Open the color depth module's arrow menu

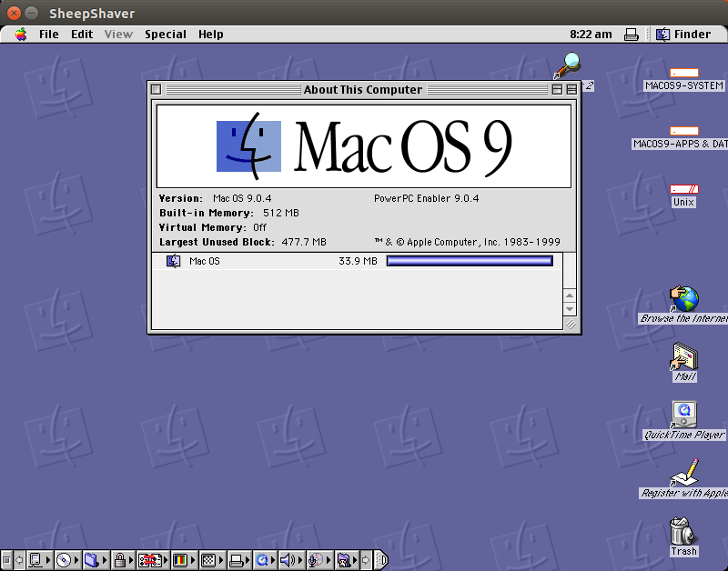click(x=192, y=560)
